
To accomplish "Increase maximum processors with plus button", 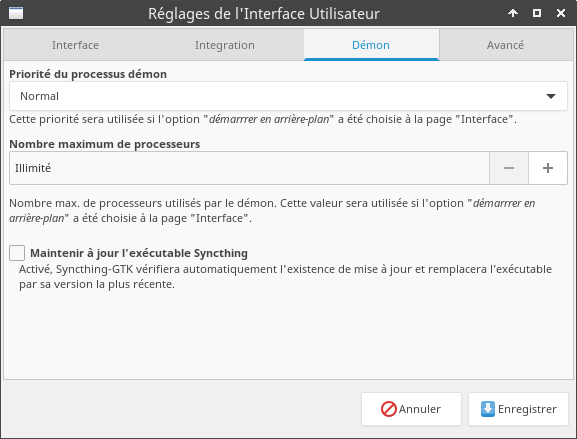I will 548,168.
